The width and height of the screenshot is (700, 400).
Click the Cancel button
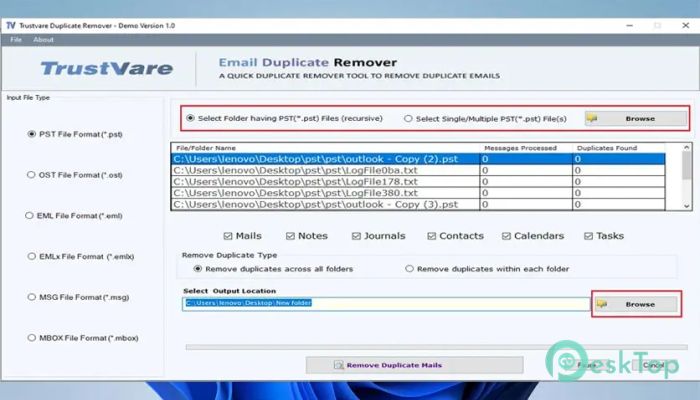(x=654, y=365)
